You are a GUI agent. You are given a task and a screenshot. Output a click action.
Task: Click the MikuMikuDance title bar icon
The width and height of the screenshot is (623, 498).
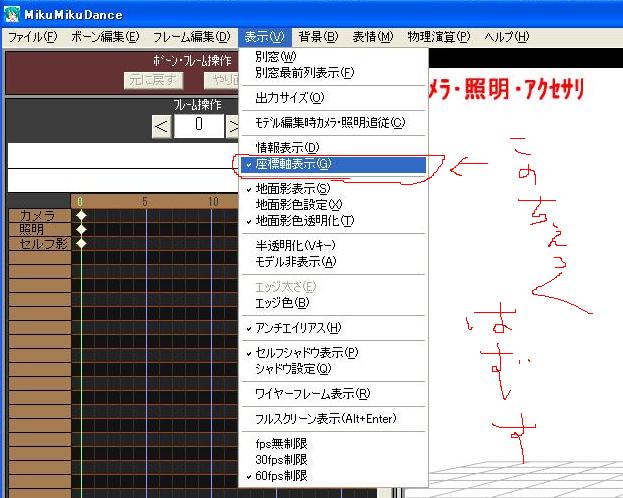[x=12, y=14]
